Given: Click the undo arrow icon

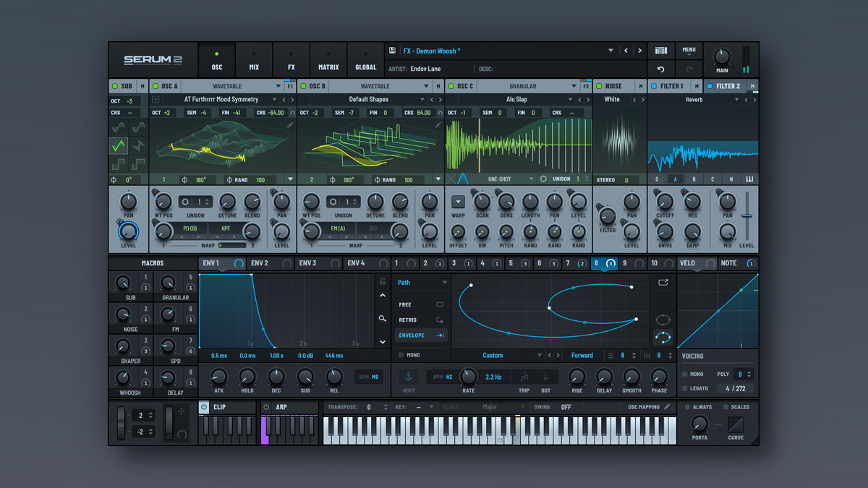Looking at the screenshot, I should [660, 69].
